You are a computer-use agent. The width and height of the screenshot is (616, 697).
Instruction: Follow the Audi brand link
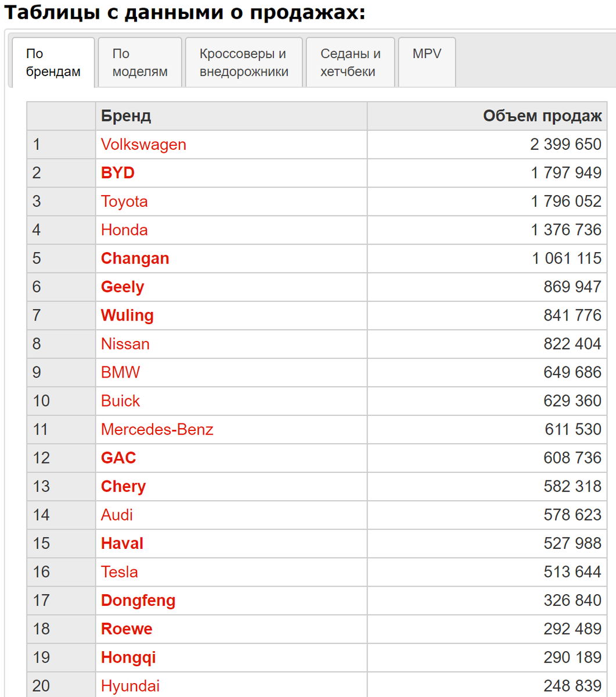117,515
